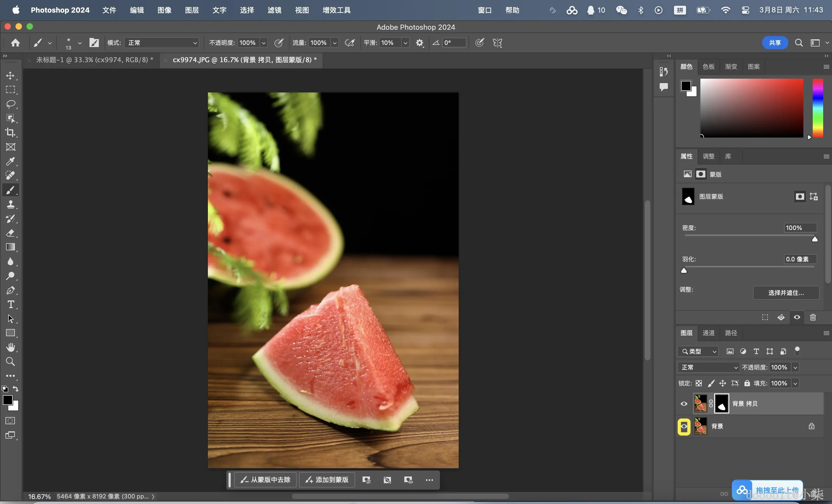The image size is (832, 504).
Task: Select the Clone Stamp tool
Action: [x=10, y=204]
